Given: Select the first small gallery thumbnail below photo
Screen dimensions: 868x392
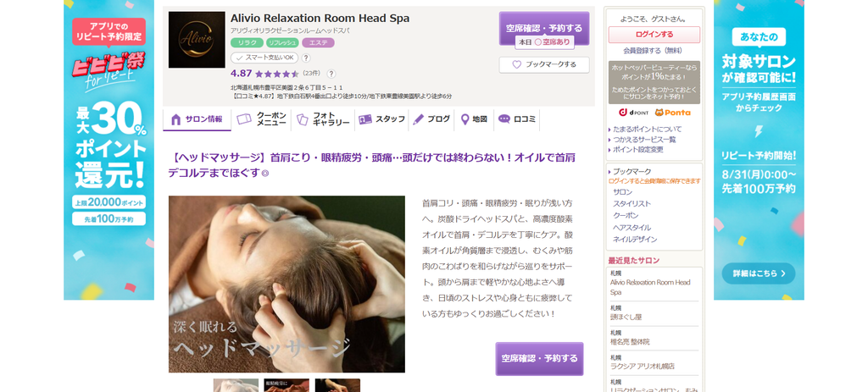Looking at the screenshot, I should (236, 385).
